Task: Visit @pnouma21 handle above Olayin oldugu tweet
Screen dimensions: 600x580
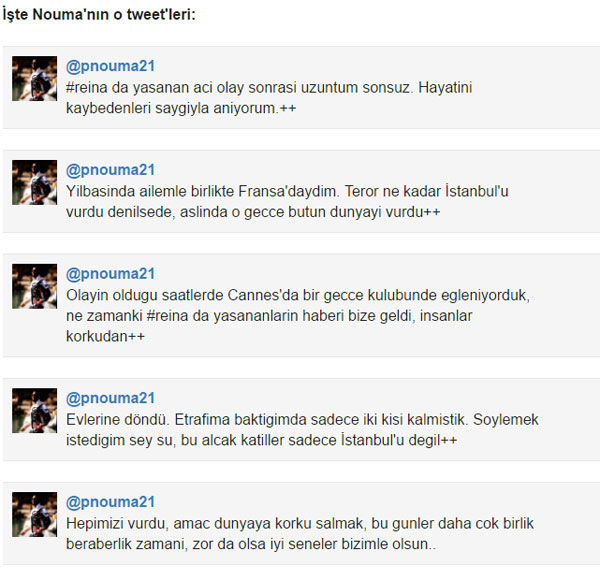Action: (110, 274)
